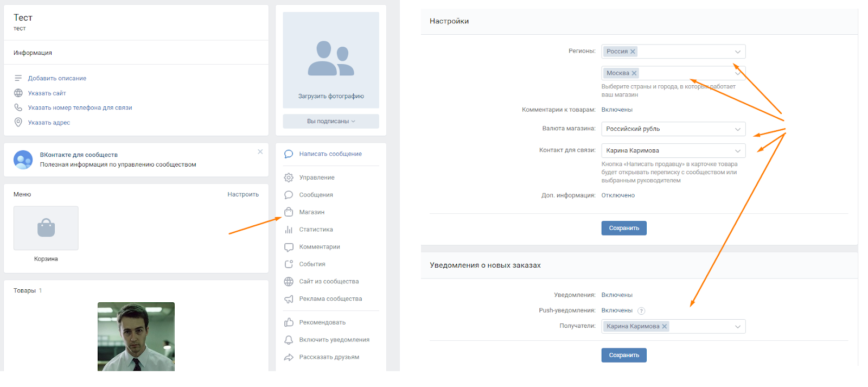Click 'Рассказать друзьям' menu item
The image size is (868, 387).
329,357
